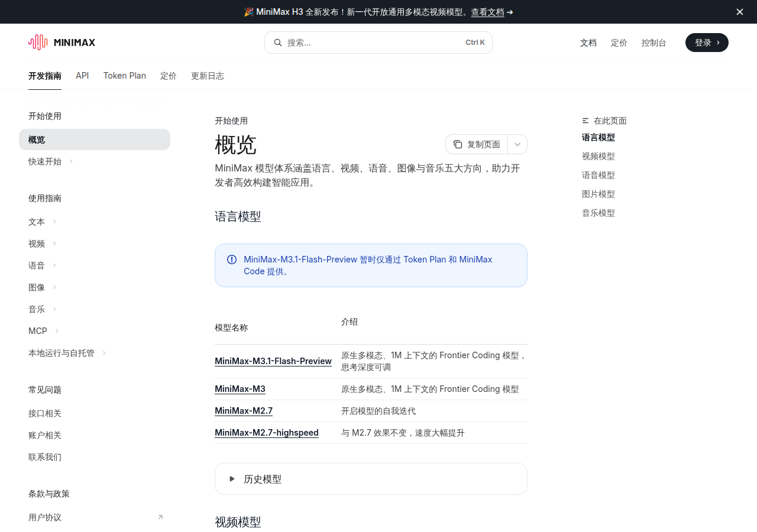
Task: Click the info icon in the notice box
Action: pos(232,259)
